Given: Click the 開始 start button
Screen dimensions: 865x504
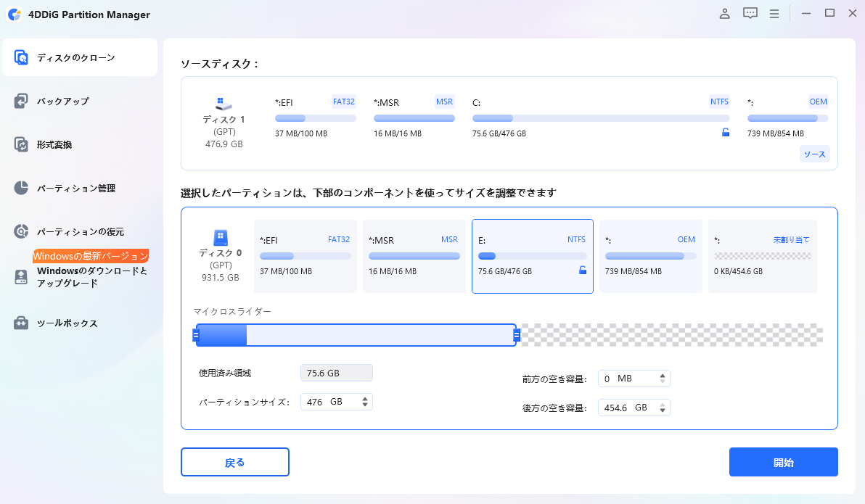Looking at the screenshot, I should pyautogui.click(x=783, y=462).
